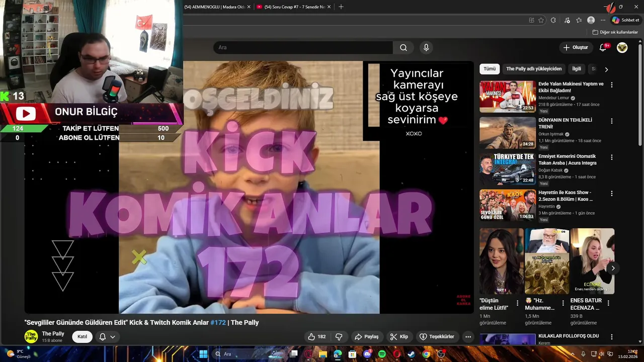The width and height of the screenshot is (644, 362).
Task: Open File Explorer from the taskbar
Action: 323,354
